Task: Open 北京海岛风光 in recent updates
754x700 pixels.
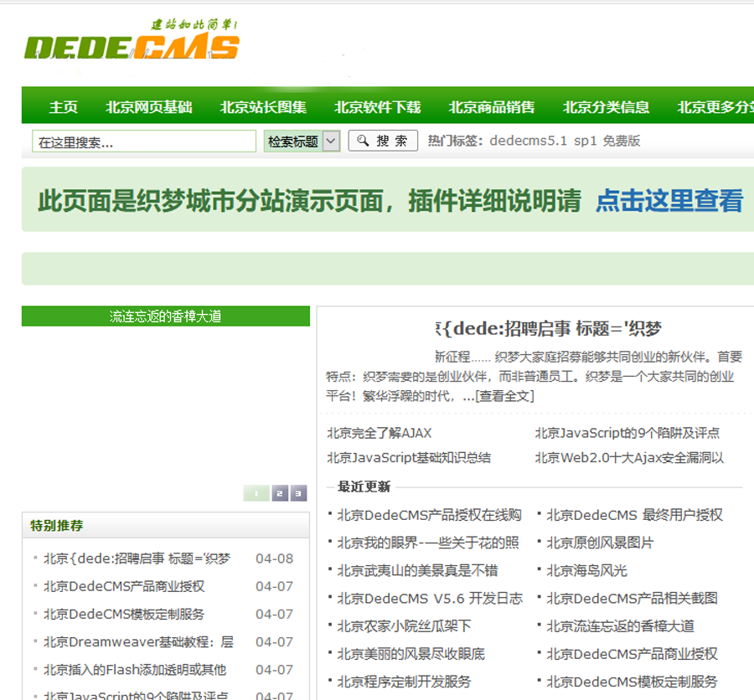Action: coord(586,570)
